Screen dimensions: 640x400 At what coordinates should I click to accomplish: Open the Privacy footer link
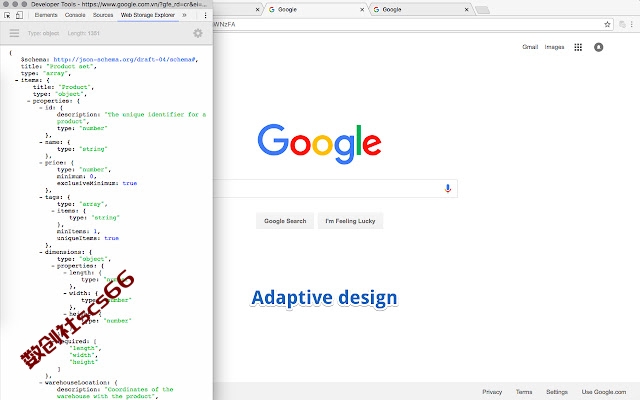coord(492,392)
